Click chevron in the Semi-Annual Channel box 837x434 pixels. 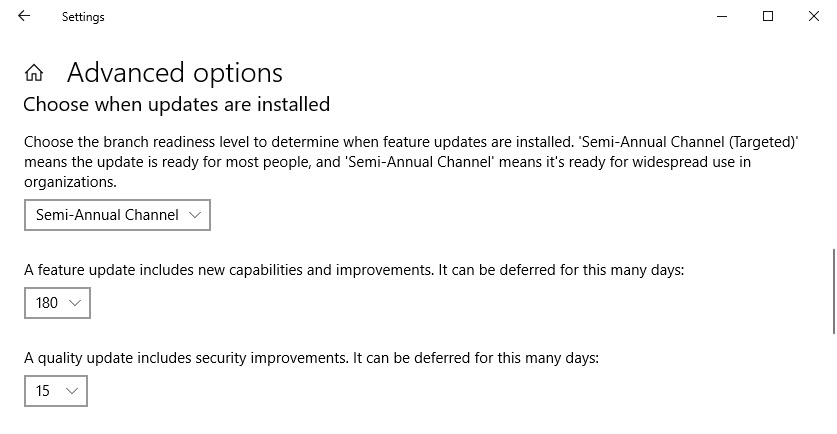pos(195,215)
